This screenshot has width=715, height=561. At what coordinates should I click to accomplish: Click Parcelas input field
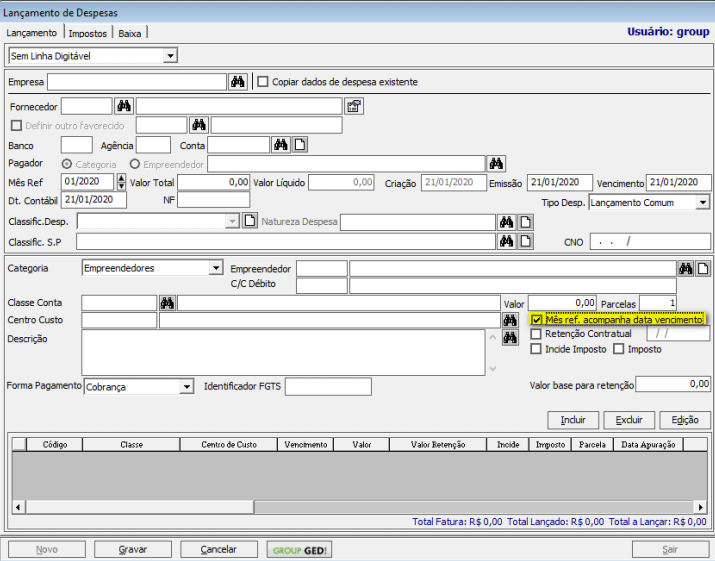click(x=658, y=303)
